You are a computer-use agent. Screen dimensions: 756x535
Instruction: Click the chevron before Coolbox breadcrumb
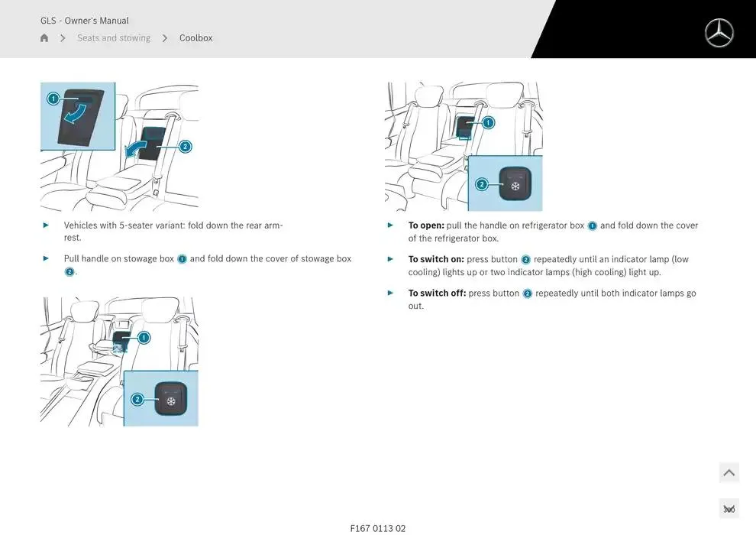click(x=165, y=38)
